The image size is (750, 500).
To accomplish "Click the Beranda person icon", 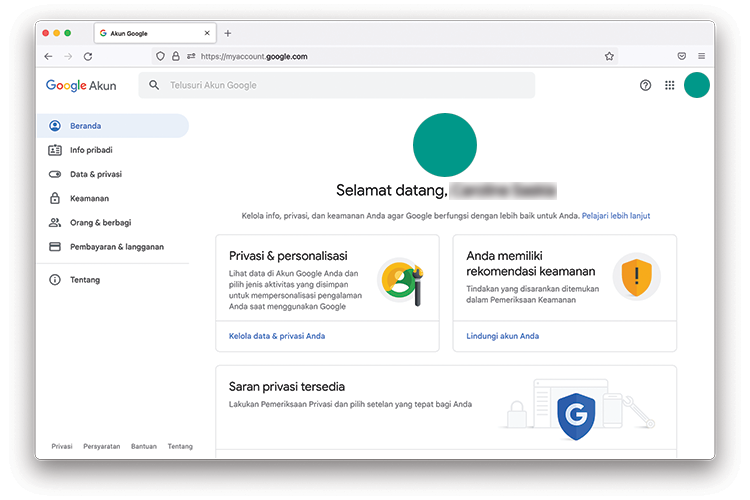I will point(55,126).
